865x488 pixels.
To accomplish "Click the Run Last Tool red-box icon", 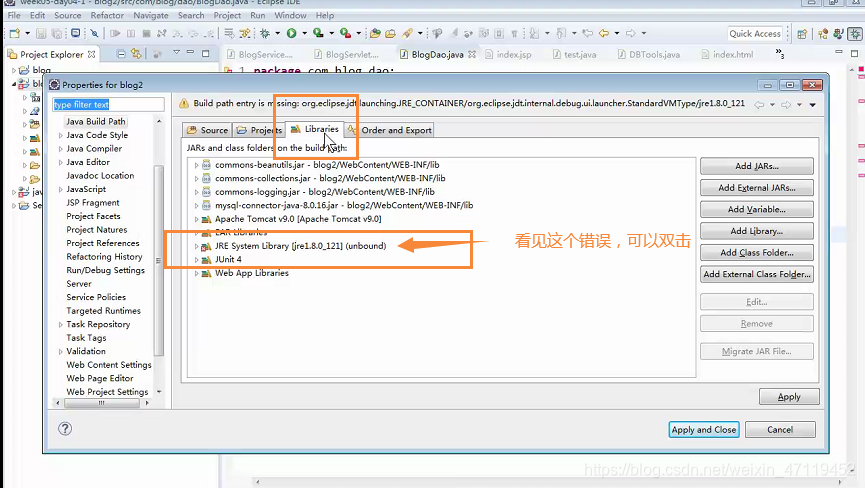I will coord(345,33).
